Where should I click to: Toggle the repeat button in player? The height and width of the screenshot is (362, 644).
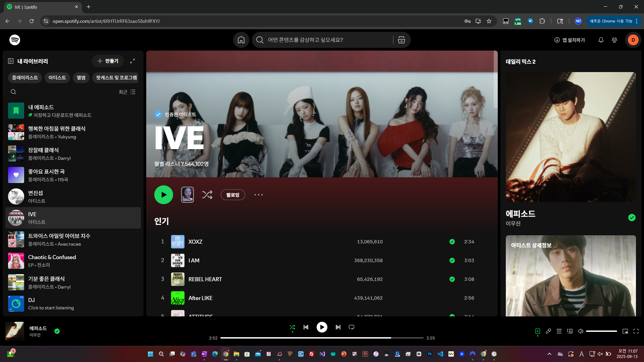[x=351, y=327]
